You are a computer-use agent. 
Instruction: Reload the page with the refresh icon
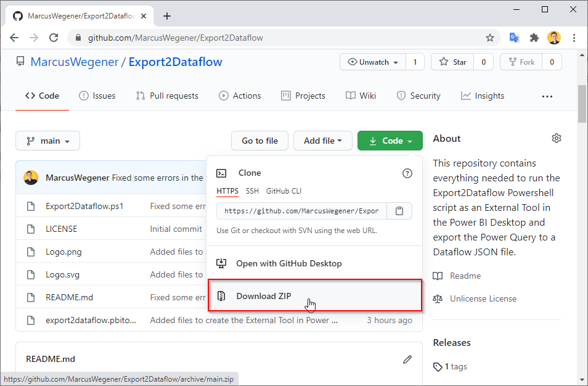54,38
